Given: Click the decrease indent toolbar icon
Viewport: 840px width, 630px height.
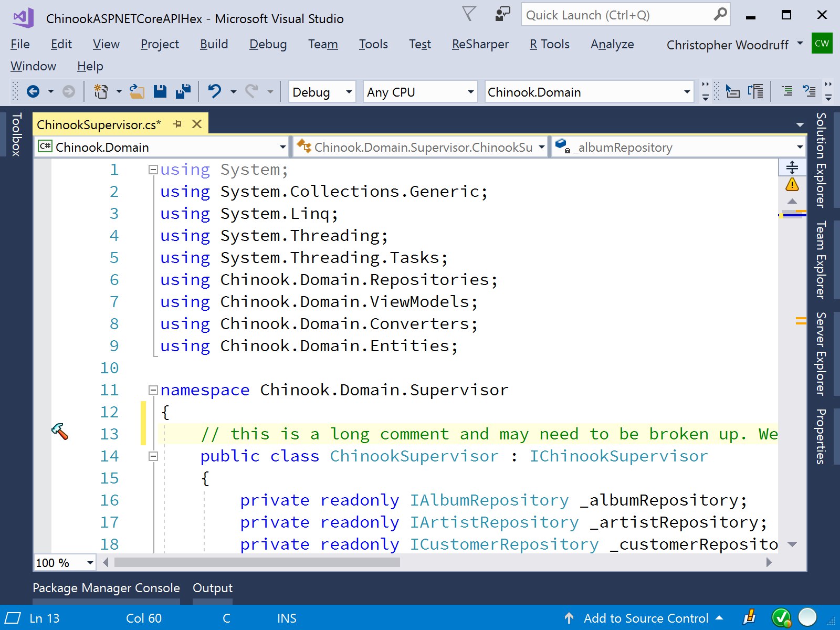Looking at the screenshot, I should pos(787,91).
